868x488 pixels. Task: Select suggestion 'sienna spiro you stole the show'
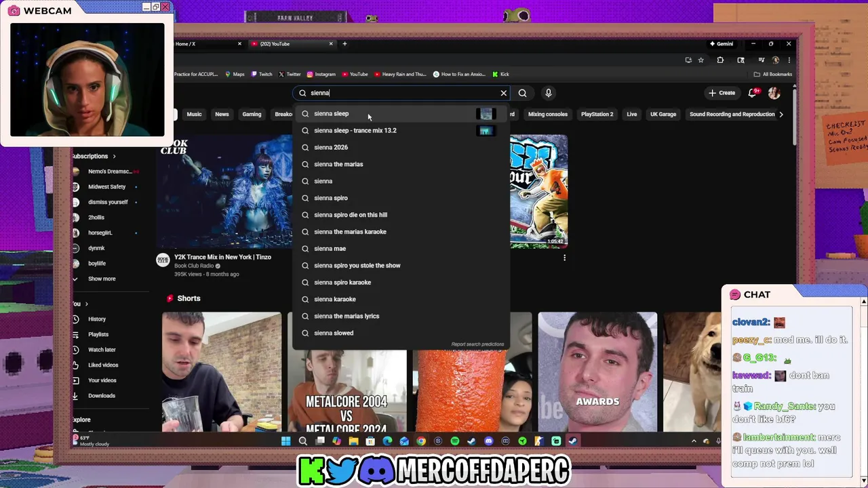tap(401, 266)
